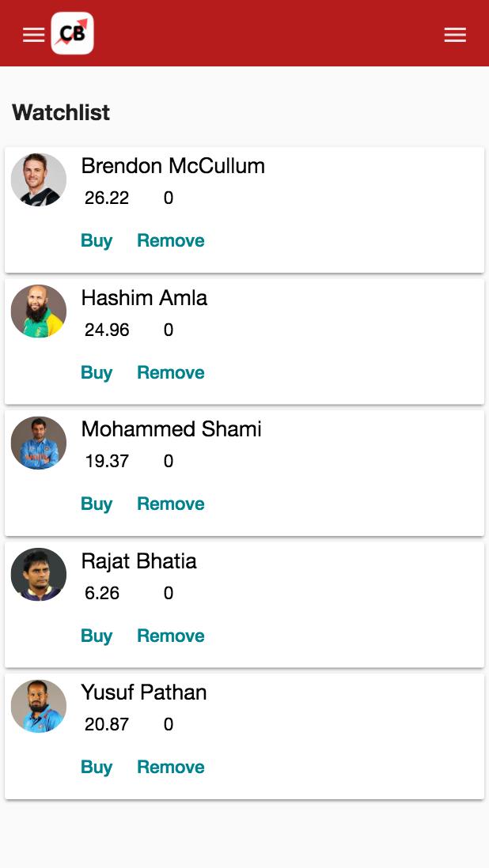This screenshot has height=868, width=489.
Task: Buy Mohammed Shami shares
Action: tap(97, 504)
